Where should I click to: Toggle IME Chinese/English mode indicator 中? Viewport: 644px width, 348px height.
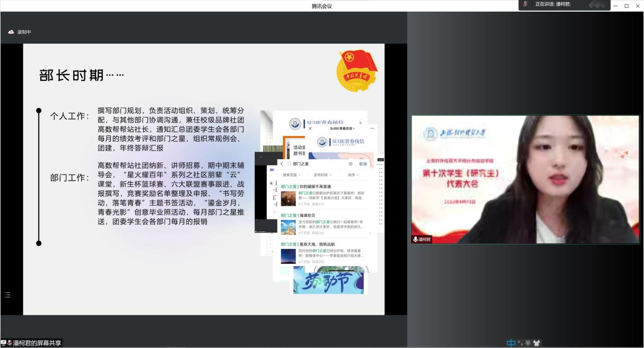coord(511,343)
